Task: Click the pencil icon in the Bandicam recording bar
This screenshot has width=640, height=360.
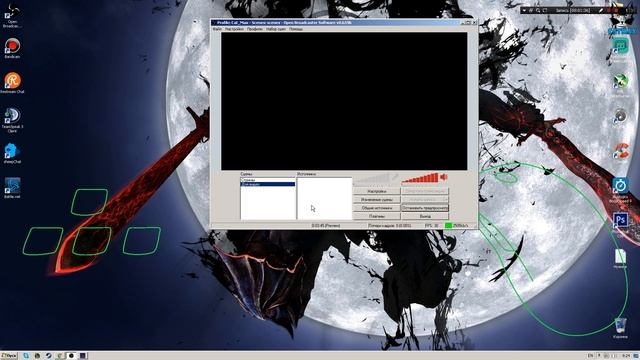Action: point(601,10)
